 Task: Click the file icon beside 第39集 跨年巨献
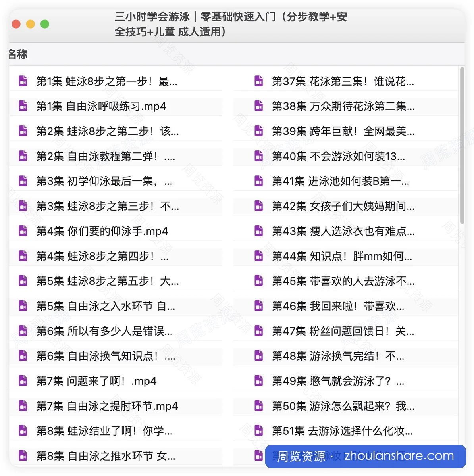[259, 131]
